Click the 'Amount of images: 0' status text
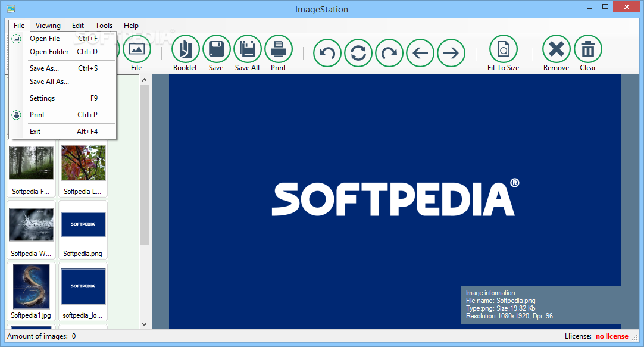 pyautogui.click(x=42, y=336)
